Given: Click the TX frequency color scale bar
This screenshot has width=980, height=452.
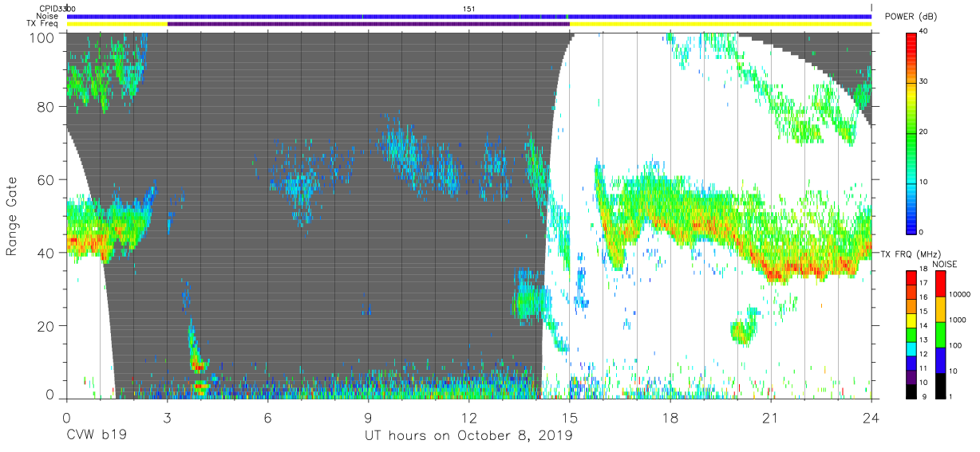Looking at the screenshot, I should coord(911,334).
